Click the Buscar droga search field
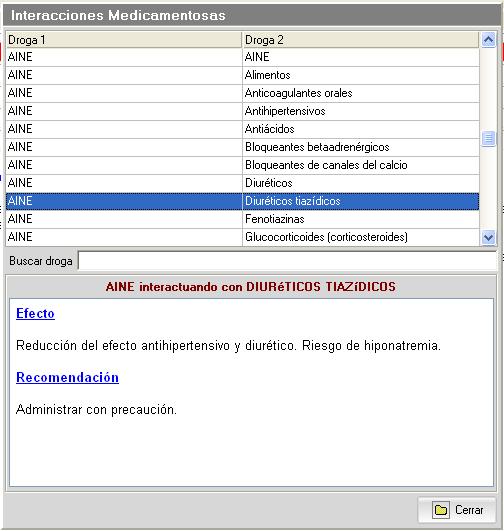Viewport: 504px width, 531px height. point(287,261)
